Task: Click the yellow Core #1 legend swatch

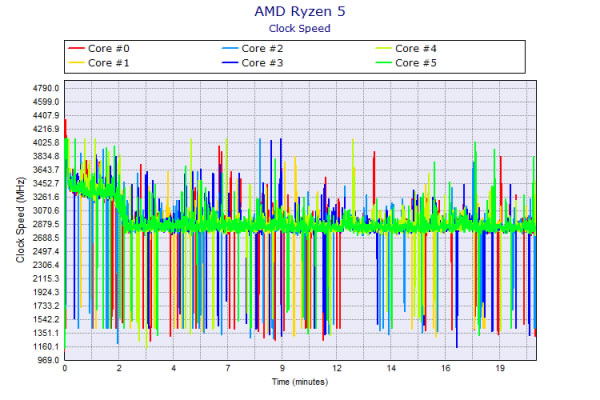Action: coord(76,63)
